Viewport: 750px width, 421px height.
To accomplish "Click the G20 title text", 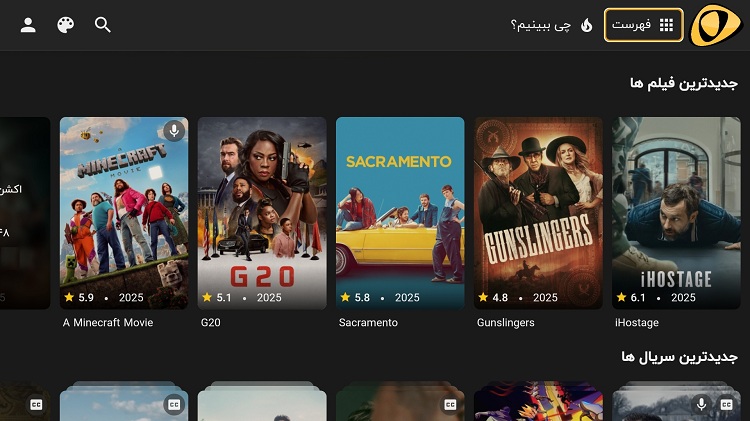I will 210,322.
